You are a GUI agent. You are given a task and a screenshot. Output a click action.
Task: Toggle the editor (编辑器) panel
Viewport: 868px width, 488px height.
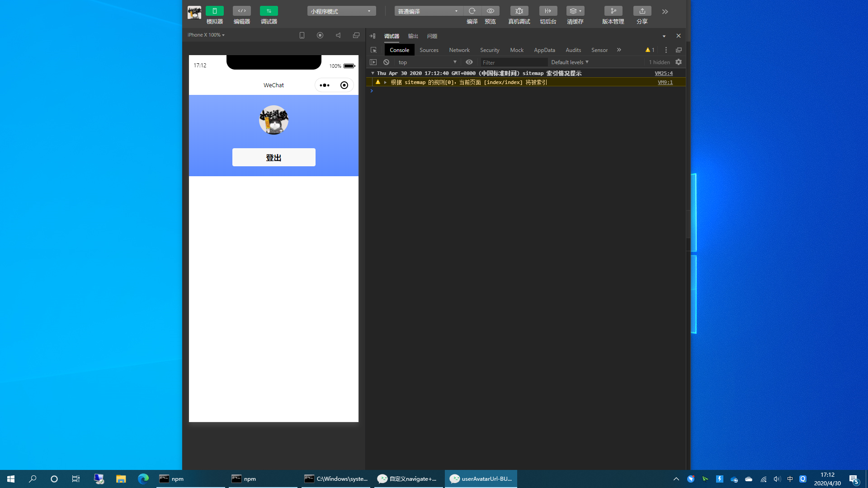(241, 11)
